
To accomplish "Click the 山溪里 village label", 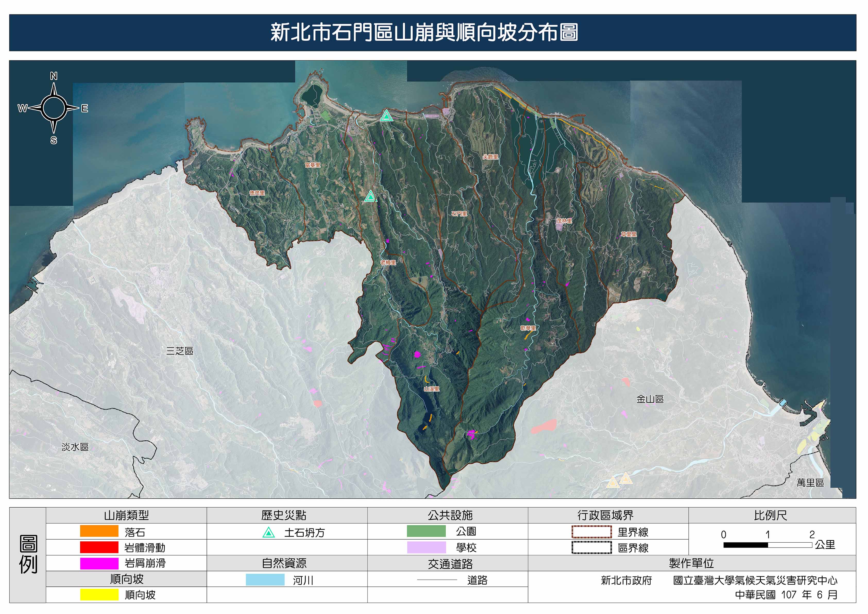I will coord(431,389).
